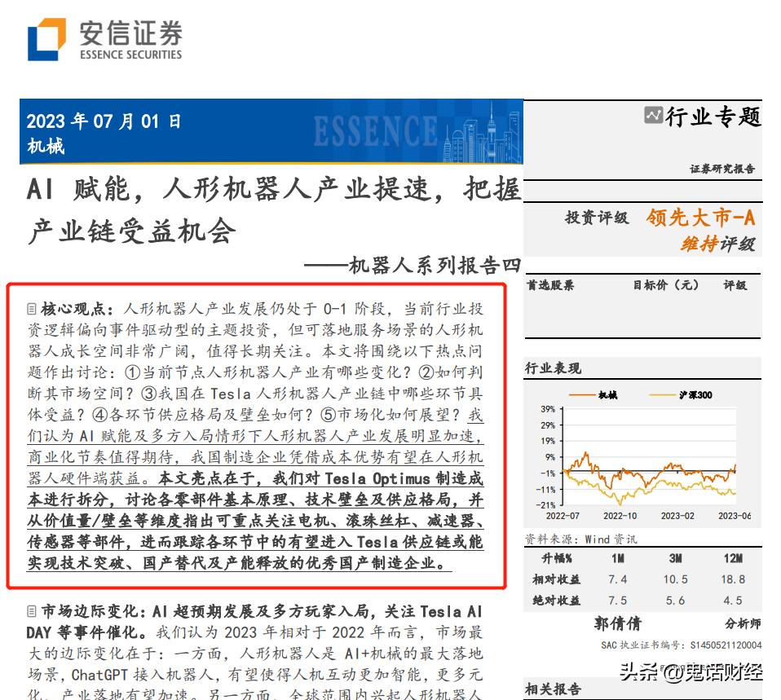This screenshot has height=700, width=781.
Task: Expand the 首选股票 table section
Action: (x=551, y=286)
